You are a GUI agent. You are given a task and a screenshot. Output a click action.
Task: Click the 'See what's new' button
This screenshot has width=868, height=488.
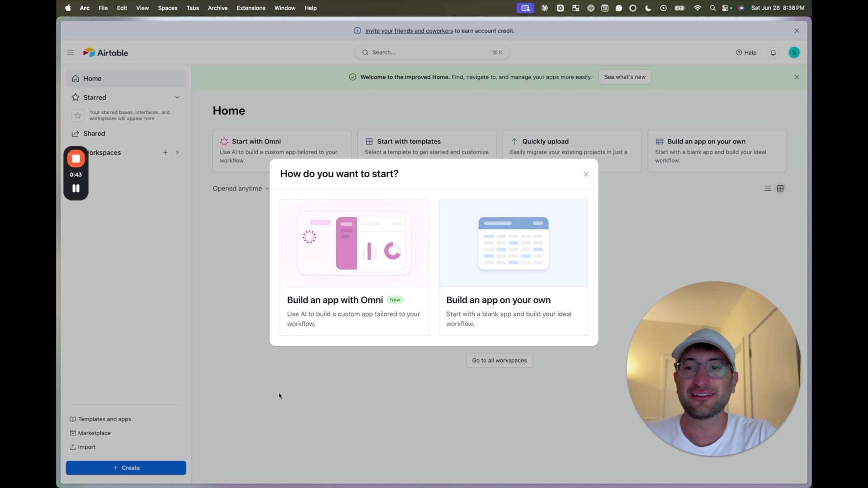tap(625, 77)
